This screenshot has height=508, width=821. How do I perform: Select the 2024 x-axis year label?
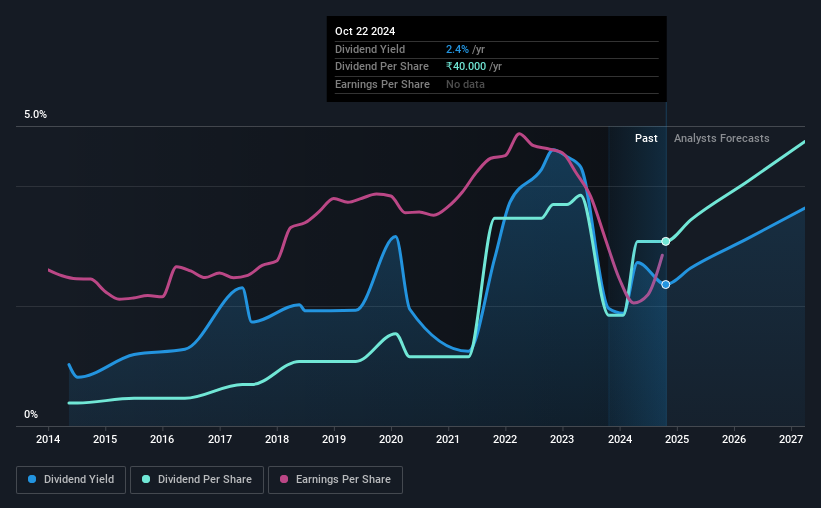pyautogui.click(x=620, y=439)
